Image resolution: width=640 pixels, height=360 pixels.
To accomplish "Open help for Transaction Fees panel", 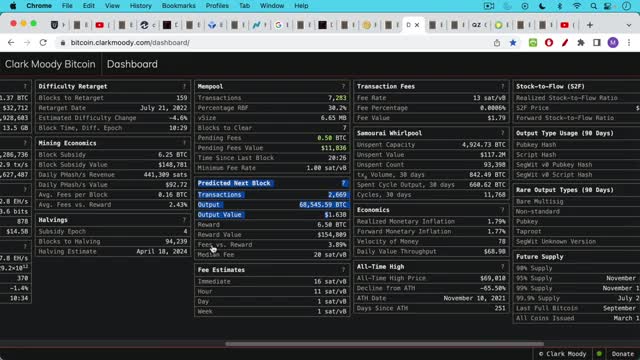I will point(502,86).
